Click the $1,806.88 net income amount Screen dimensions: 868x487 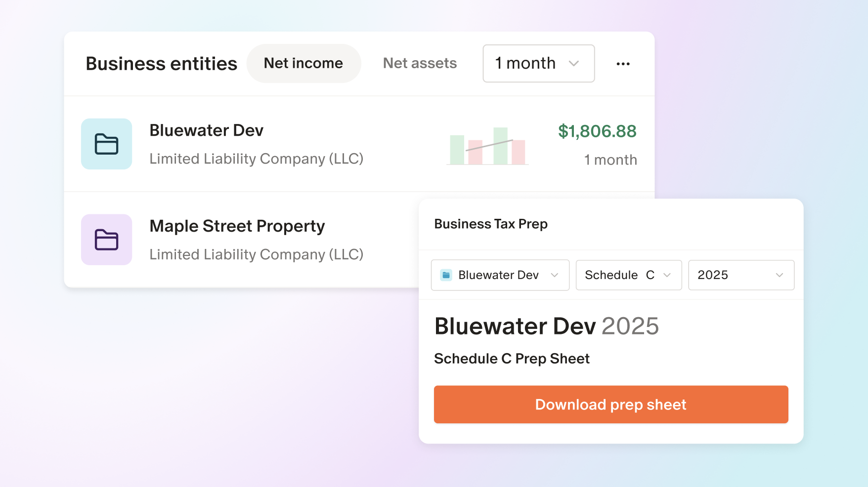(x=597, y=131)
